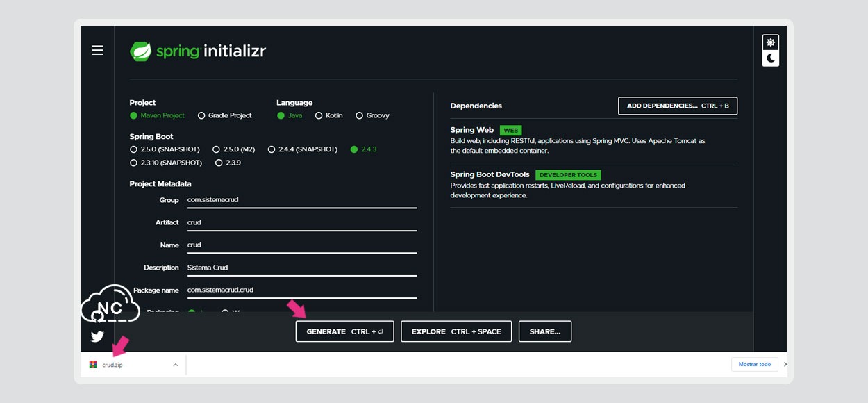
Task: Click the Package name input field
Action: (x=302, y=290)
